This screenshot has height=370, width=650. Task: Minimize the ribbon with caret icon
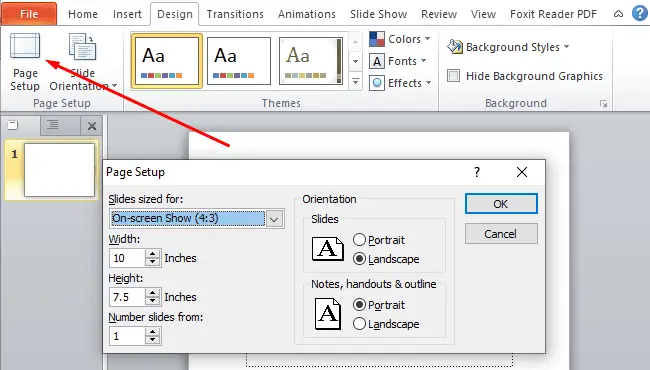click(618, 14)
